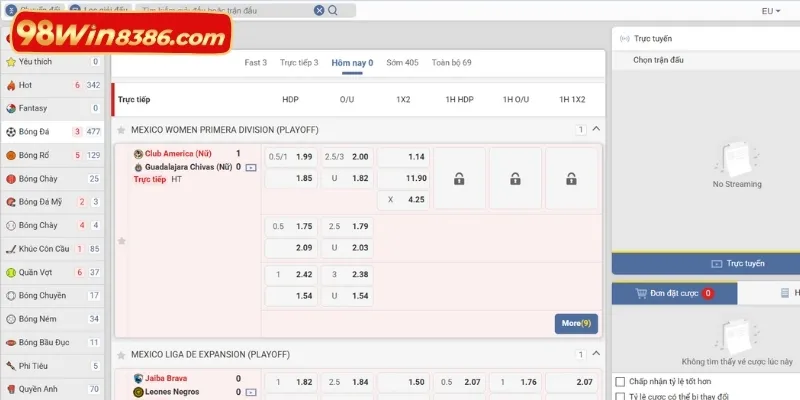The image size is (800, 400).
Task: Bet handicap 0.5 at 1.75
Action: (291, 227)
